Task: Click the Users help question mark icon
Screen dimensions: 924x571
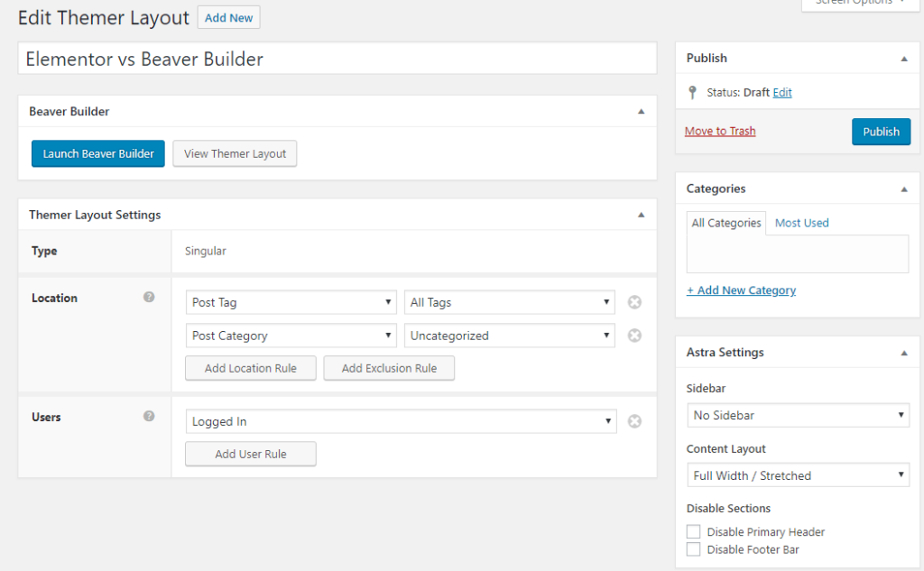Action: click(x=149, y=416)
